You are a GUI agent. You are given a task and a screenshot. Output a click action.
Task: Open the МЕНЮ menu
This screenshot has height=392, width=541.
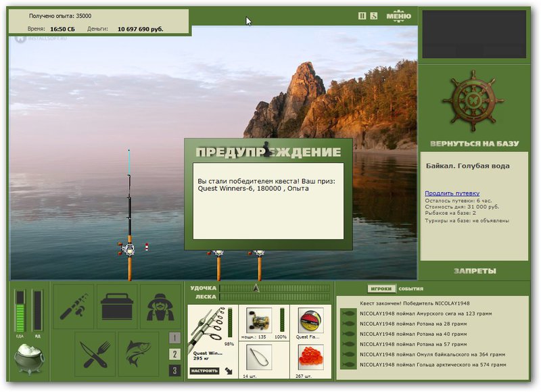pos(398,16)
